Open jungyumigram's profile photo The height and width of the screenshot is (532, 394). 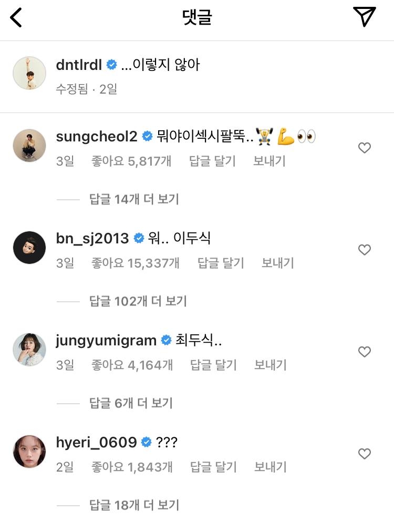[29, 350]
